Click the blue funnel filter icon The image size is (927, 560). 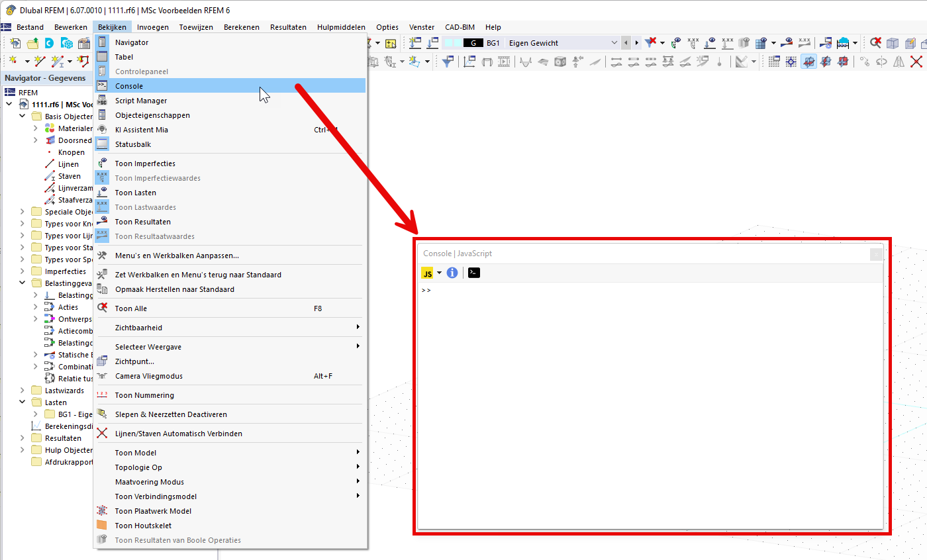click(448, 62)
